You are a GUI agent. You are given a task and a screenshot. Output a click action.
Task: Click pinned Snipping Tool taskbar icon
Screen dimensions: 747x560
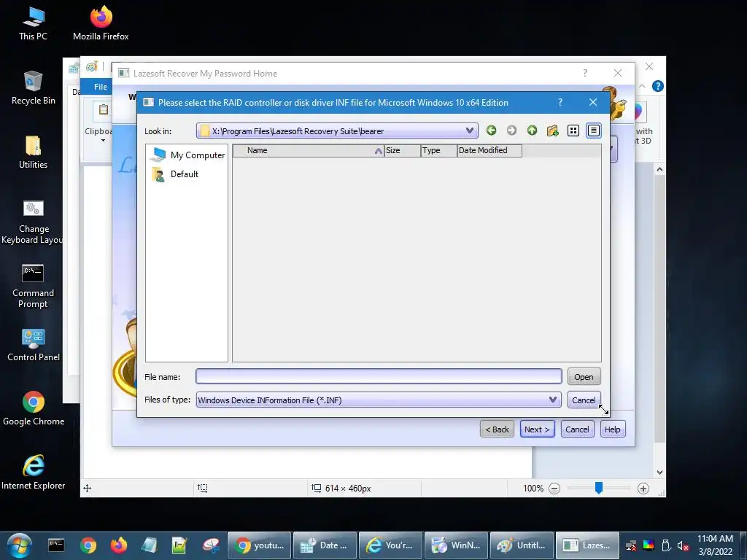coord(210,545)
